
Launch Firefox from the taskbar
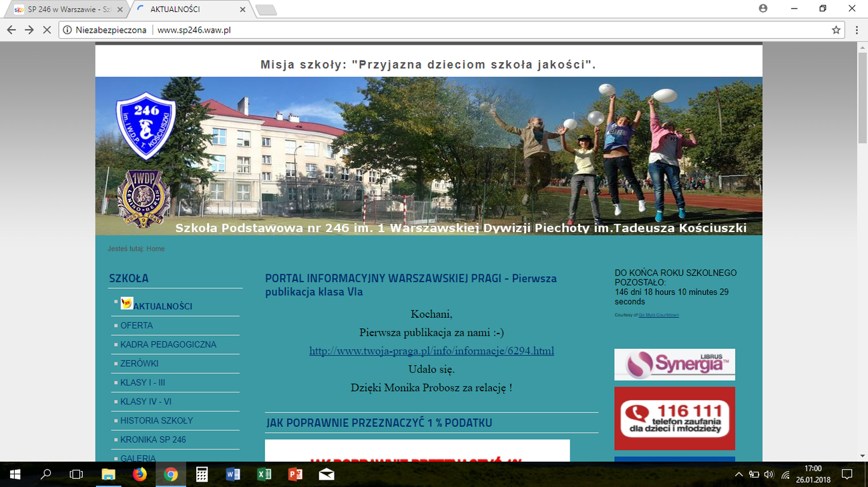140,474
